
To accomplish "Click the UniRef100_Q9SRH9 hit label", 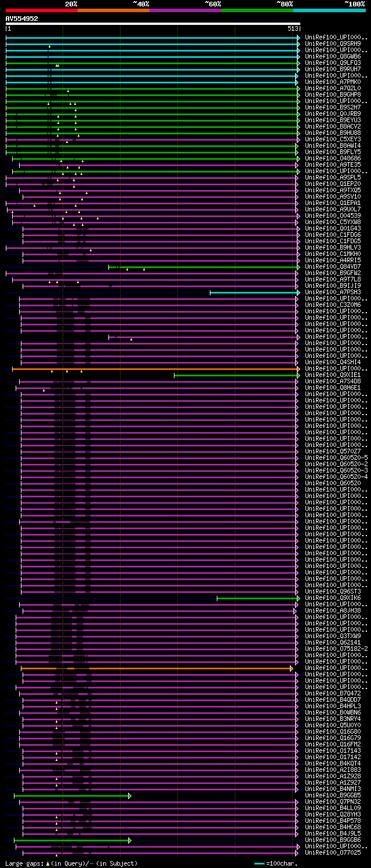I will [x=333, y=43].
